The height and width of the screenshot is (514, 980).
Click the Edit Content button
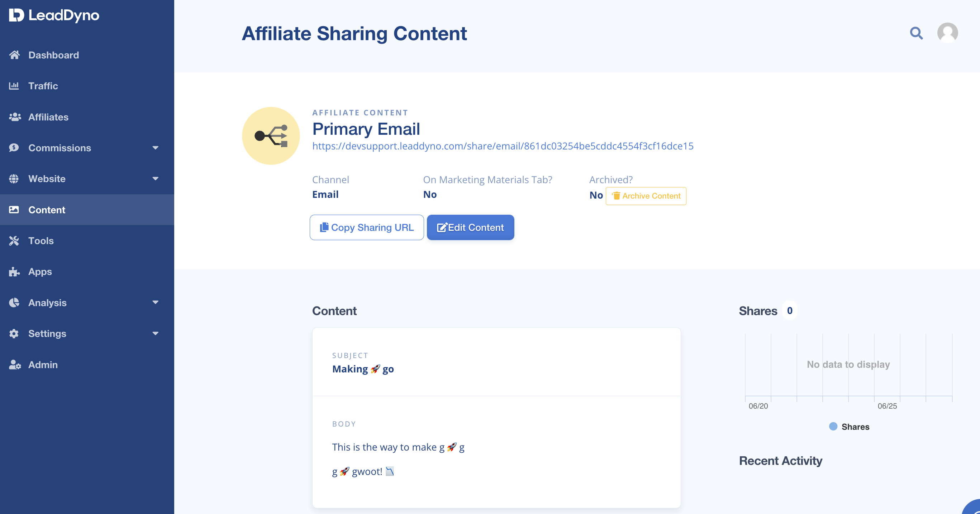coord(470,228)
